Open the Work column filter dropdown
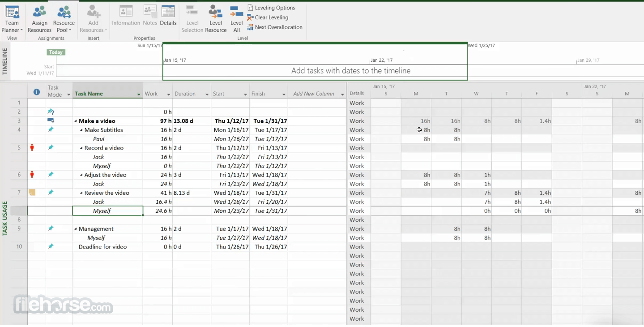 click(x=169, y=95)
